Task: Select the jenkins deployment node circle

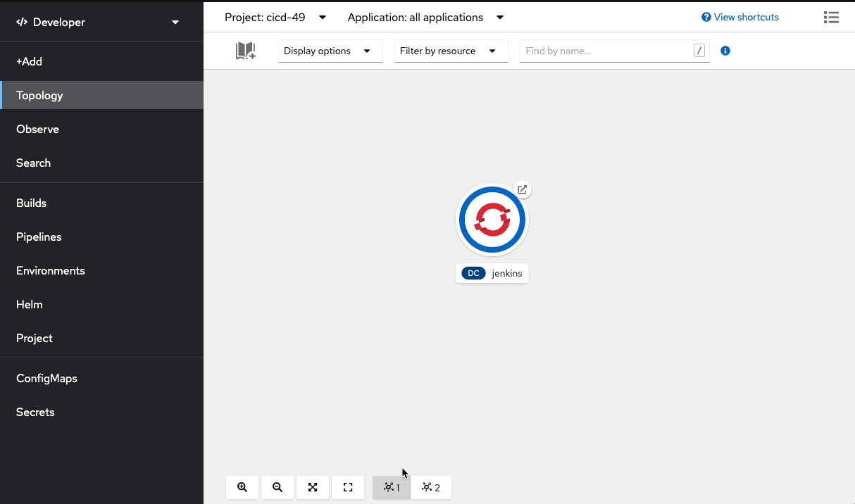Action: pyautogui.click(x=492, y=220)
